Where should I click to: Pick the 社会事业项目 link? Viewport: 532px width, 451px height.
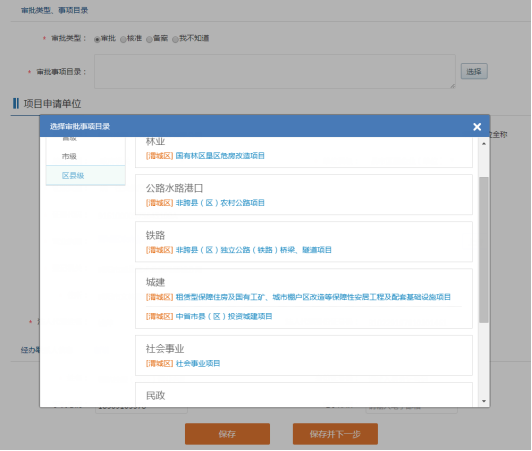pos(198,364)
